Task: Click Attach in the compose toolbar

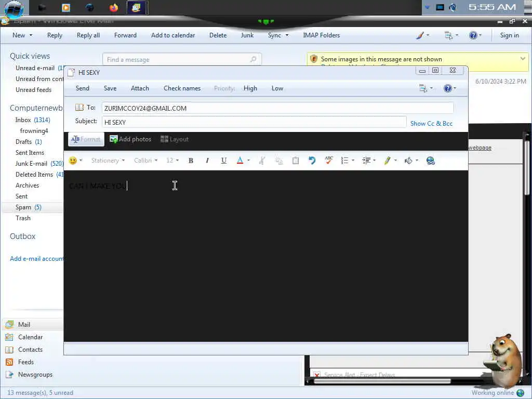Action: [140, 88]
